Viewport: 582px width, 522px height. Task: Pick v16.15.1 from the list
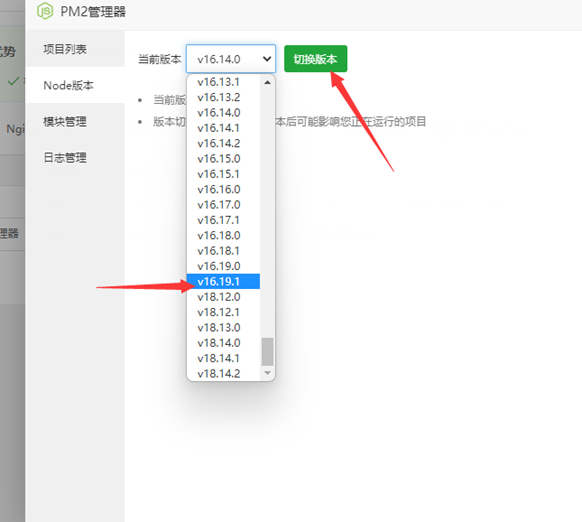pos(223,174)
